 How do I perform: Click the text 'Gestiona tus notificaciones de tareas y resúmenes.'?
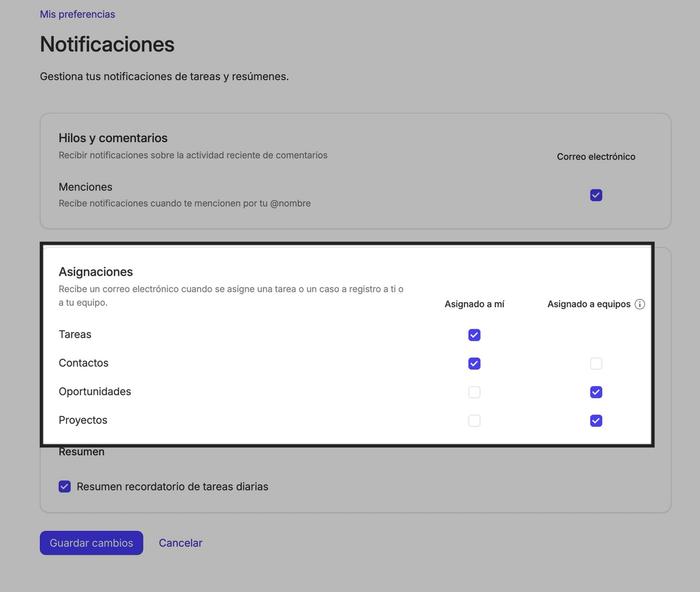coord(164,76)
